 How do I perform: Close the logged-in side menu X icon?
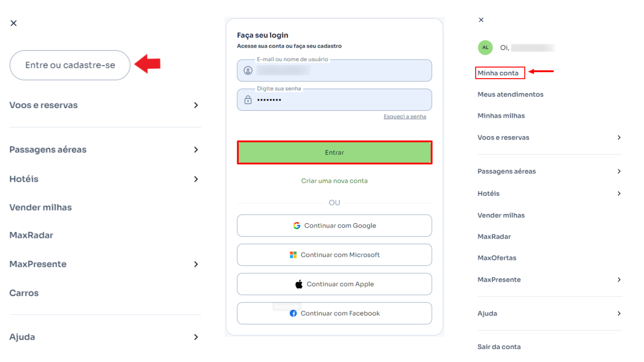pyautogui.click(x=481, y=20)
